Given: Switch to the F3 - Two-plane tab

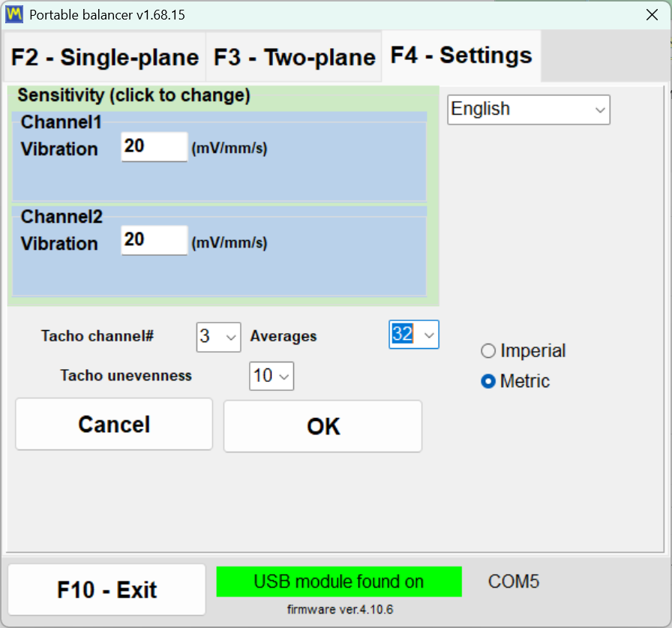Looking at the screenshot, I should point(293,56).
